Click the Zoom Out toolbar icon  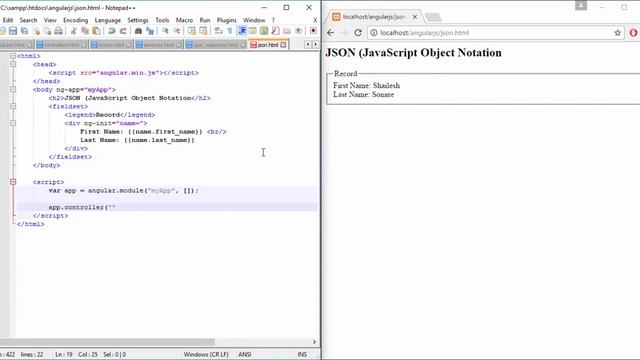point(177,31)
